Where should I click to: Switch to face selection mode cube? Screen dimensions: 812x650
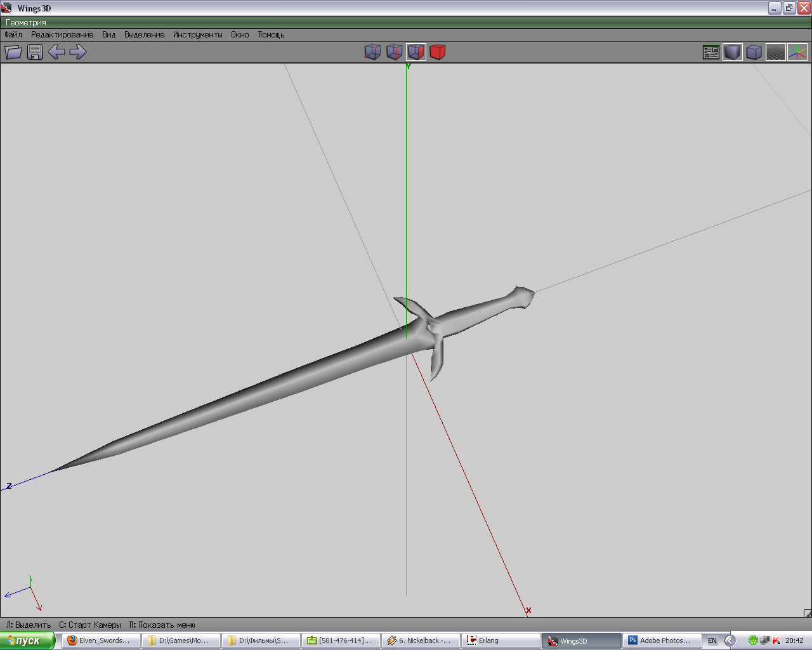(x=416, y=52)
